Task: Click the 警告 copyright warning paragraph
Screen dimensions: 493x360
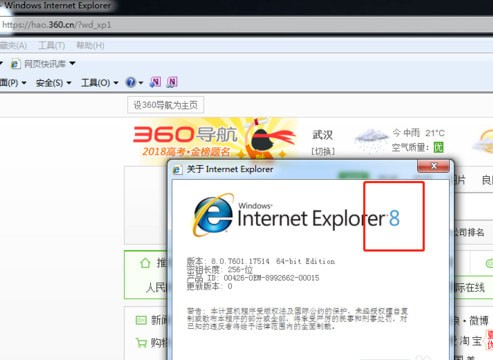Action: 297,319
